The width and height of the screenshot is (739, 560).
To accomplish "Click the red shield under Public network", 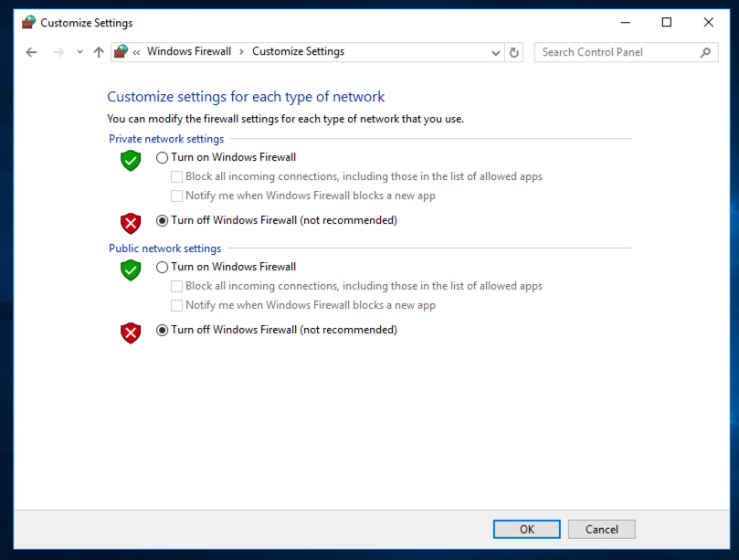I will 132,333.
